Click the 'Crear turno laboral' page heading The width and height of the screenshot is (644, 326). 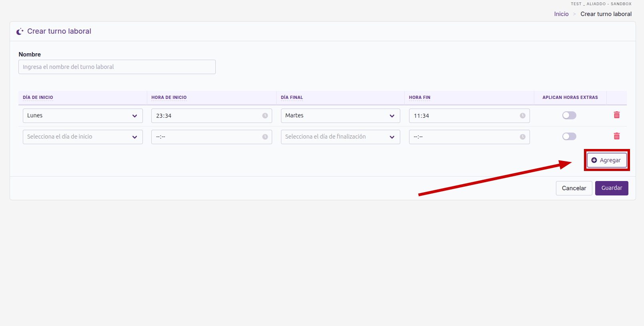click(x=59, y=31)
